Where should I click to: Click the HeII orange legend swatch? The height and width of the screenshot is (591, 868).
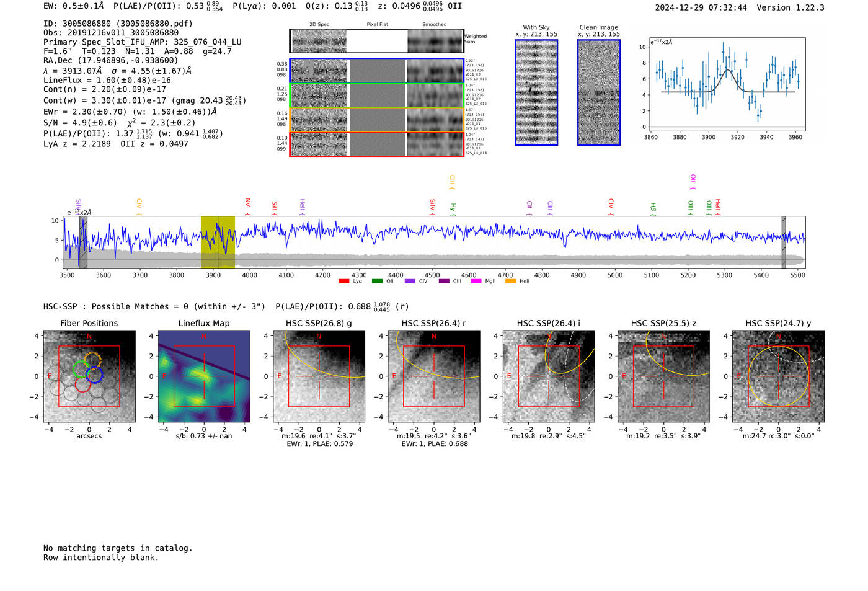tap(510, 281)
